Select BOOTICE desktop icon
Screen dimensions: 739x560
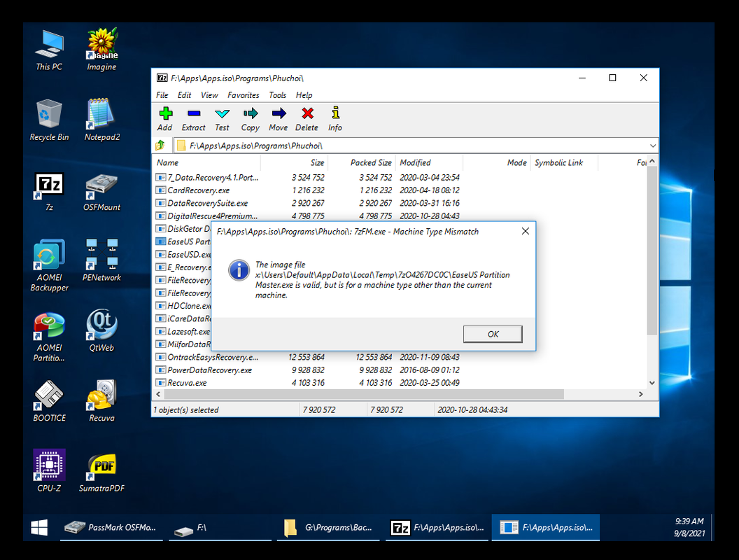pos(49,401)
